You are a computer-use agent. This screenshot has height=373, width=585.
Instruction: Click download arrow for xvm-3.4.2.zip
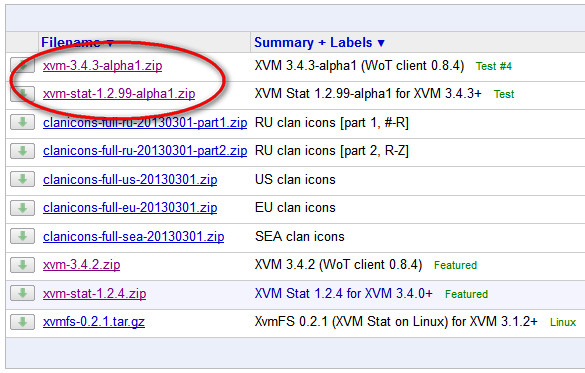click(x=22, y=265)
